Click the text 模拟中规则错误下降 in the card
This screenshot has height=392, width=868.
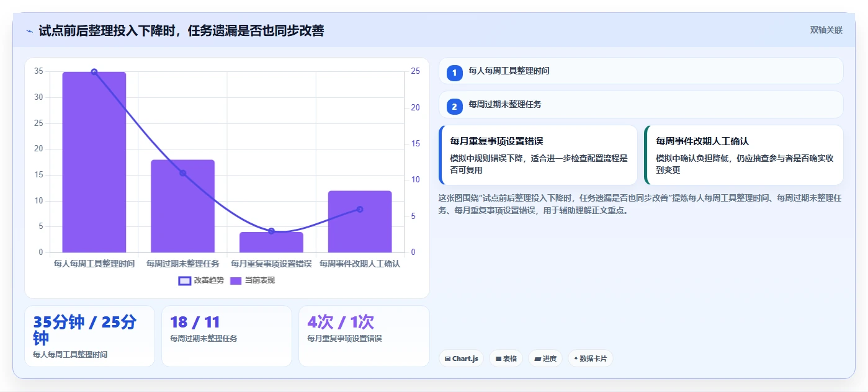(487, 158)
